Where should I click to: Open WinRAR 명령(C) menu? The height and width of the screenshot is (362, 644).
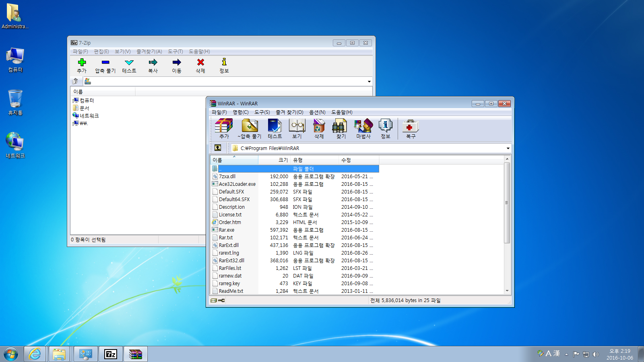pyautogui.click(x=241, y=112)
